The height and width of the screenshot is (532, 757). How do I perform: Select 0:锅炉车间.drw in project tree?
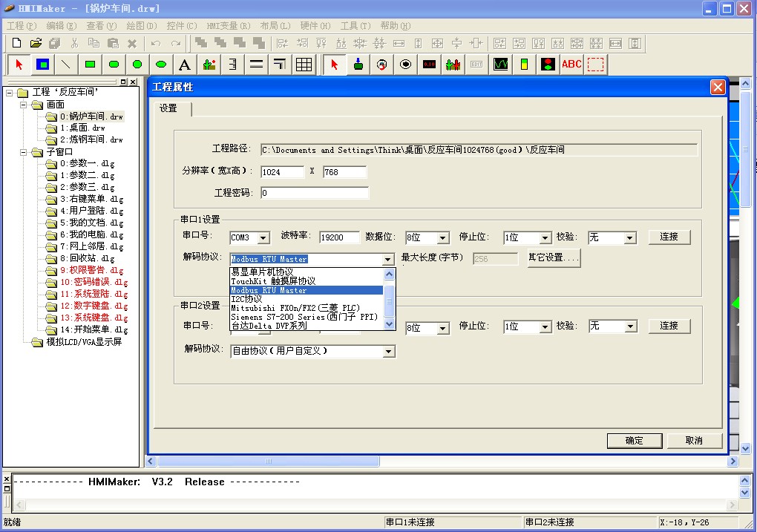pos(91,116)
